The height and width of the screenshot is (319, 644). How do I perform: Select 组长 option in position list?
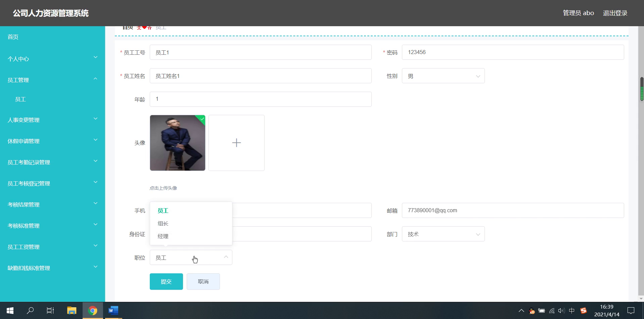tap(191, 223)
